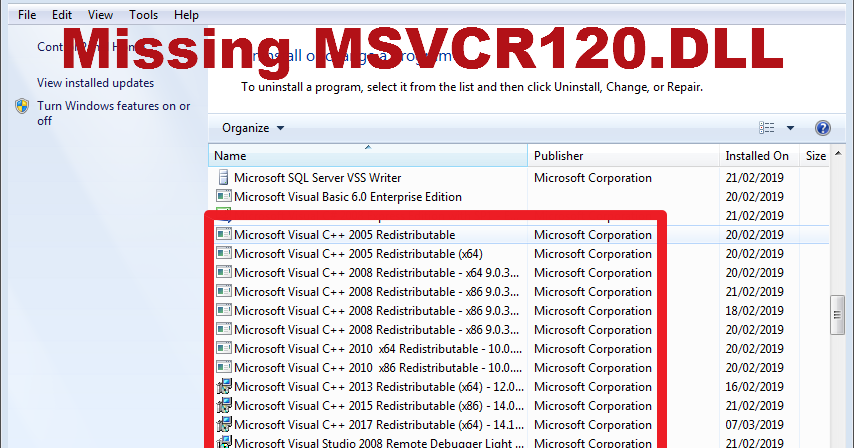The image size is (854, 448).
Task: Click Microsoft Corporation publisher for SQL Server VSS Writer
Action: 593,177
